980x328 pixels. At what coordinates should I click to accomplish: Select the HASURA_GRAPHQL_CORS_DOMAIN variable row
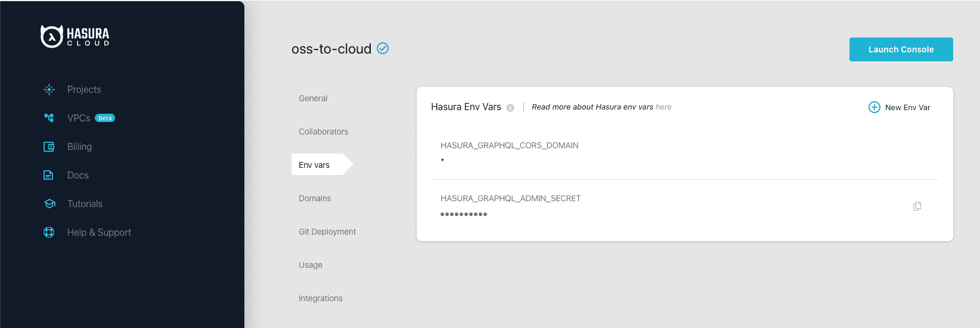pyautogui.click(x=684, y=153)
